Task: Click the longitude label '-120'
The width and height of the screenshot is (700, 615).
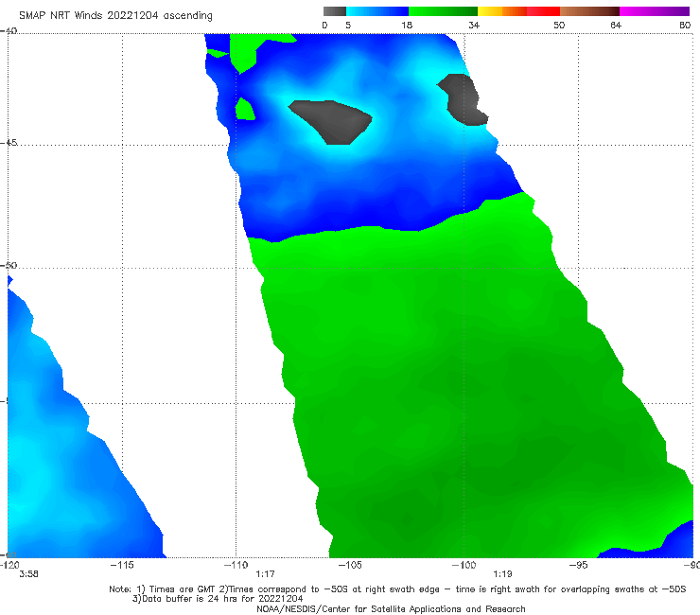Action: click(x=9, y=565)
